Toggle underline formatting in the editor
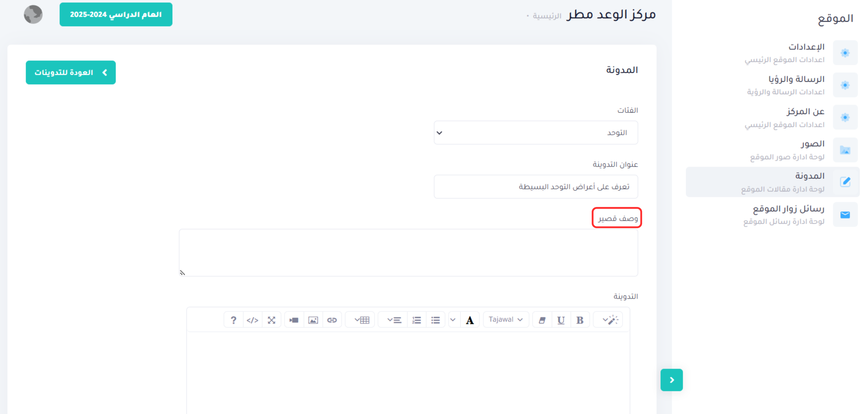The height and width of the screenshot is (414, 868). pyautogui.click(x=561, y=320)
